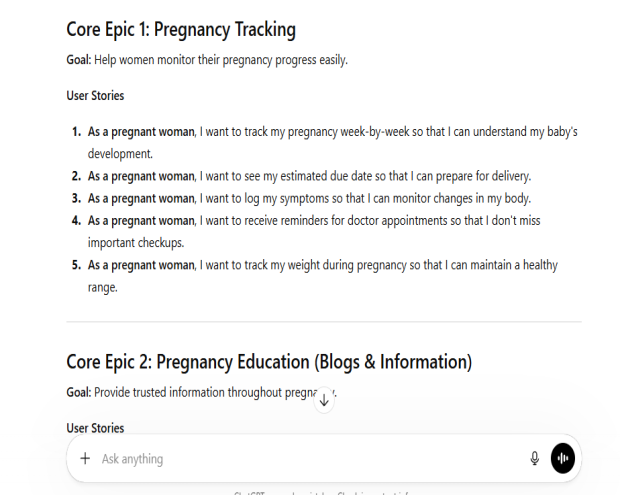620x495 pixels.
Task: Click the scroll-to-bottom arrow button
Action: click(324, 400)
